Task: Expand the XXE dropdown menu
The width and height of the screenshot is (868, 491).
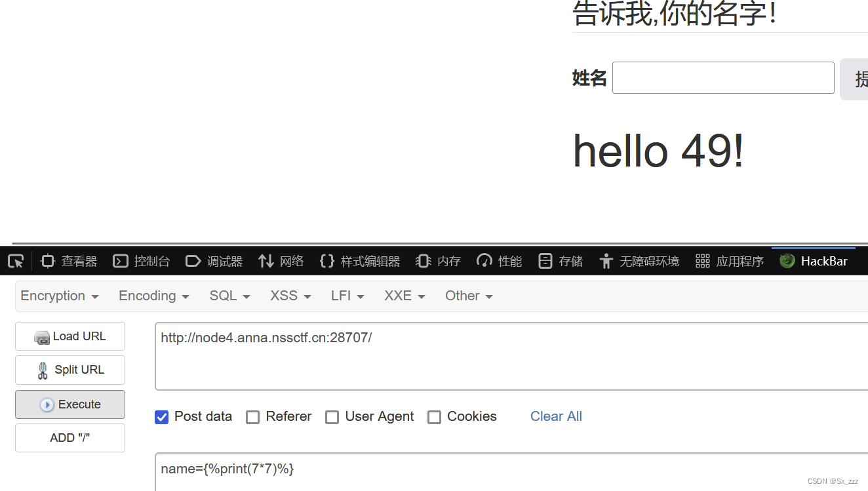Action: (x=404, y=296)
